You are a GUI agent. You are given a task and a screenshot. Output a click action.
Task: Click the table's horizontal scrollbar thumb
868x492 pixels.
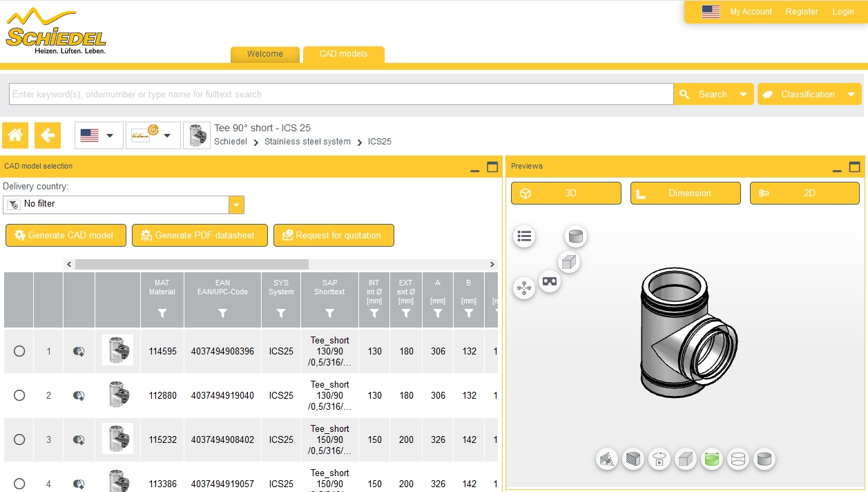192,264
